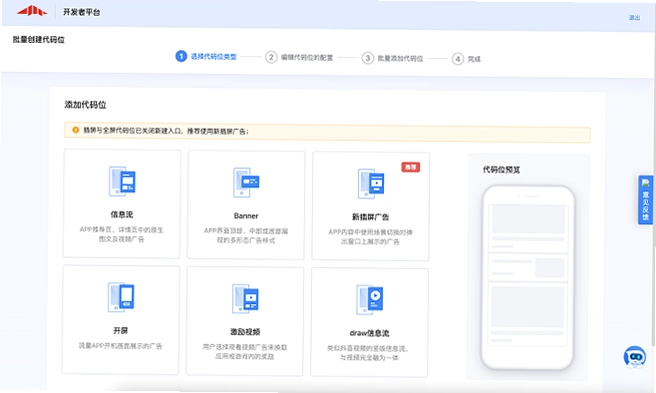Click the Banner ad type icon
This screenshot has width=656, height=393.
tap(246, 182)
